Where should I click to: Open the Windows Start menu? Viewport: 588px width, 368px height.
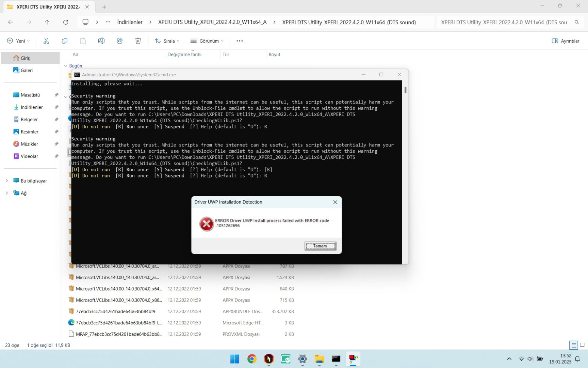pos(235,359)
